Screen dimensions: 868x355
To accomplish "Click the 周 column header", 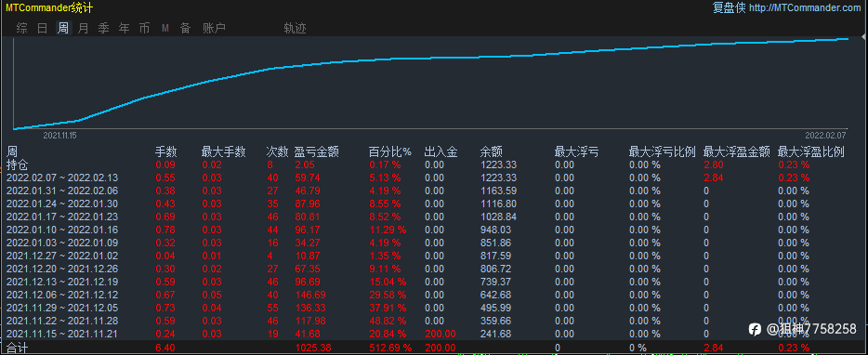I will (x=12, y=151).
